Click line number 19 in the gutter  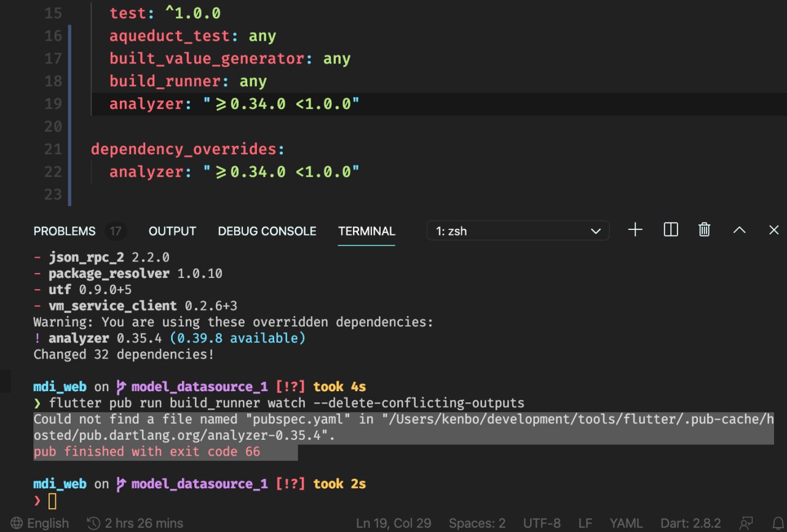53,103
